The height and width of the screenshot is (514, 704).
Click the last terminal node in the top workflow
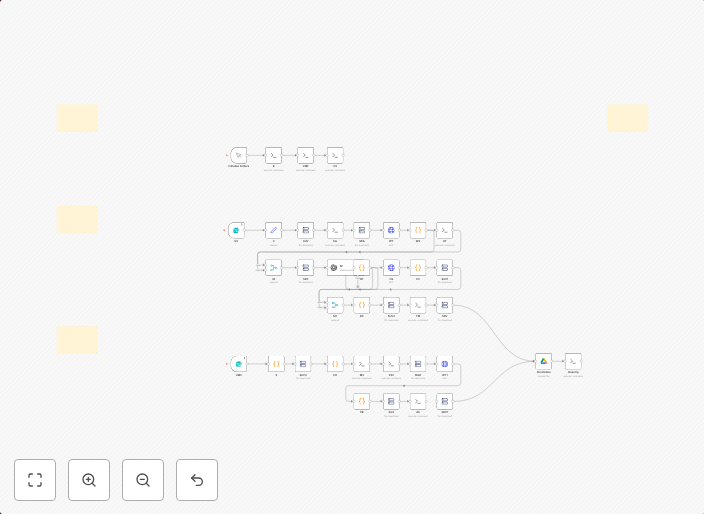pos(335,155)
